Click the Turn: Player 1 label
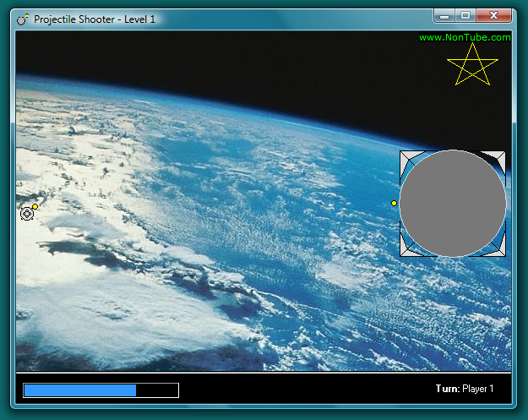The width and height of the screenshot is (528, 420). click(464, 389)
